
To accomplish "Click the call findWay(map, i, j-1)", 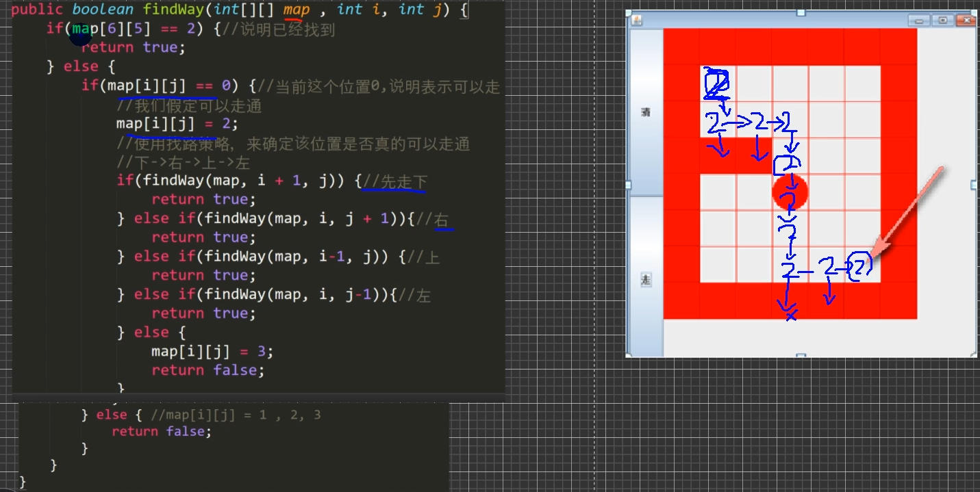I will point(292,295).
